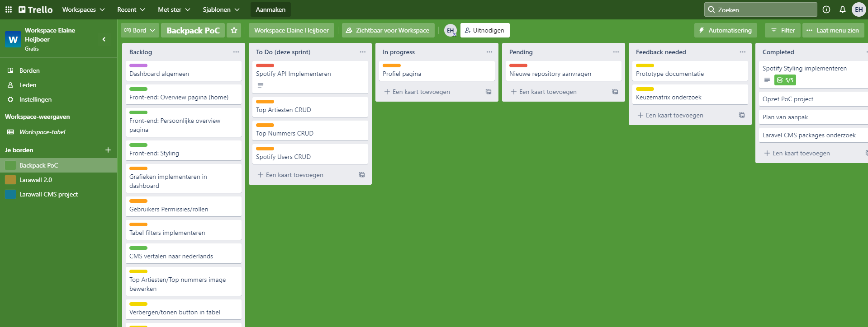Image resolution: width=868 pixels, height=327 pixels.
Task: Open the Laravel CMS packages onderzoek card
Action: [x=813, y=135]
